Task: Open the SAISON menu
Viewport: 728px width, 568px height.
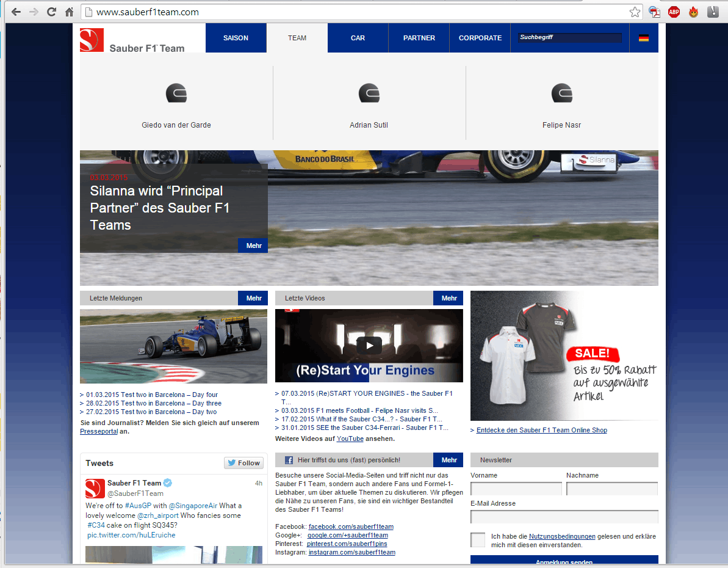Action: click(236, 38)
